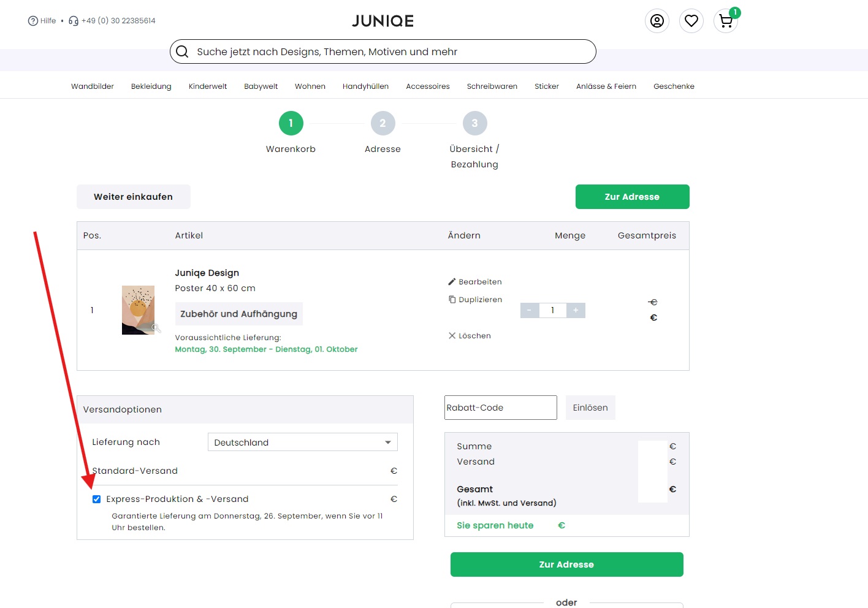The image size is (868, 608).
Task: Open the Geschenke menu
Action: [x=674, y=86]
